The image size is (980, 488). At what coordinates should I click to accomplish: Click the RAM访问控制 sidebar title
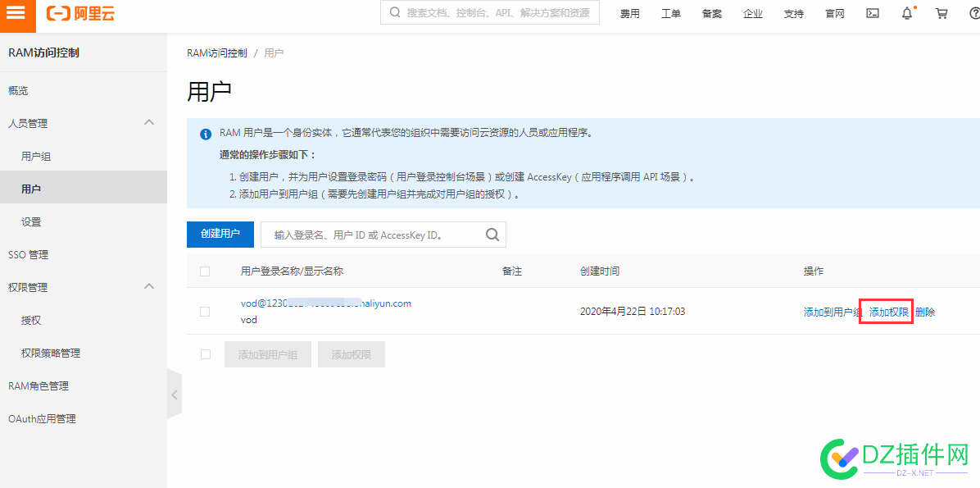tap(43, 53)
